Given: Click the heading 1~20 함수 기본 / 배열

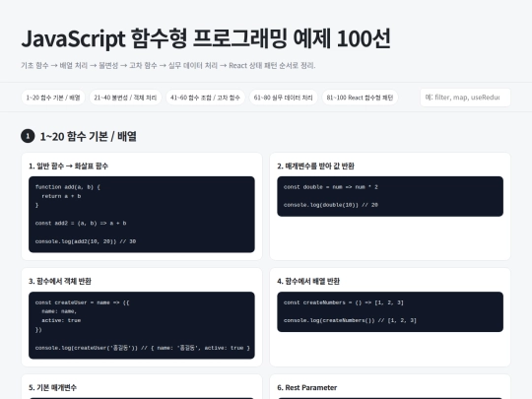Looking at the screenshot, I should tap(89, 136).
